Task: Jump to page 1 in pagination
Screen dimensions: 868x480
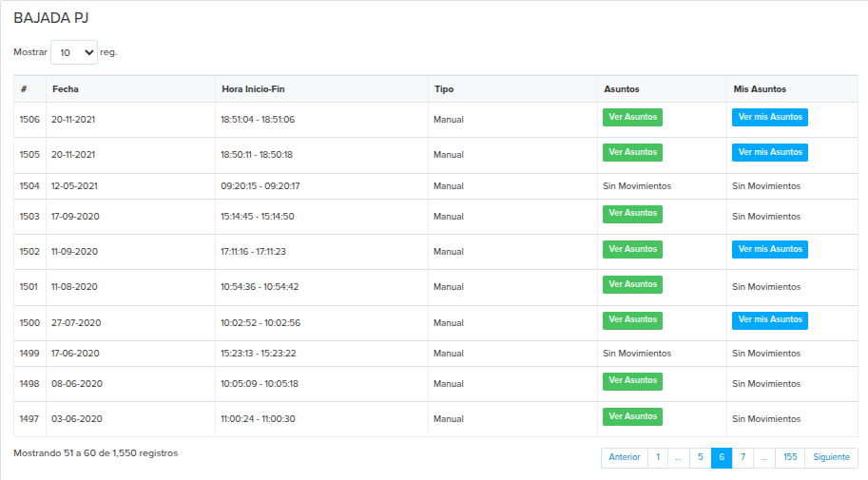Action: coord(657,457)
